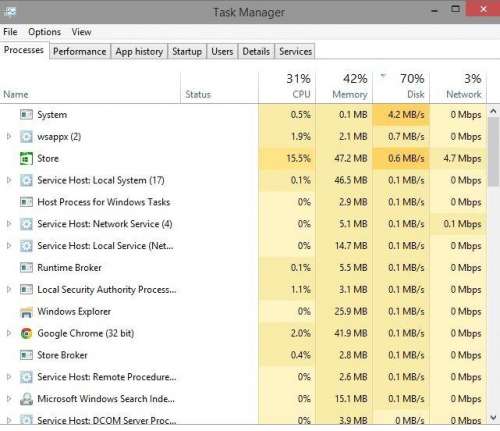Image resolution: width=500 pixels, height=431 pixels.
Task: Select the Windows Explorer row name
Action: coord(74,312)
